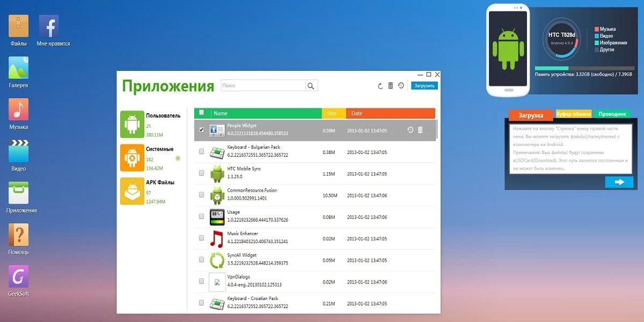Screen dimensions: 644x322
Task: Click the Usage app icon
Action: [217, 216]
